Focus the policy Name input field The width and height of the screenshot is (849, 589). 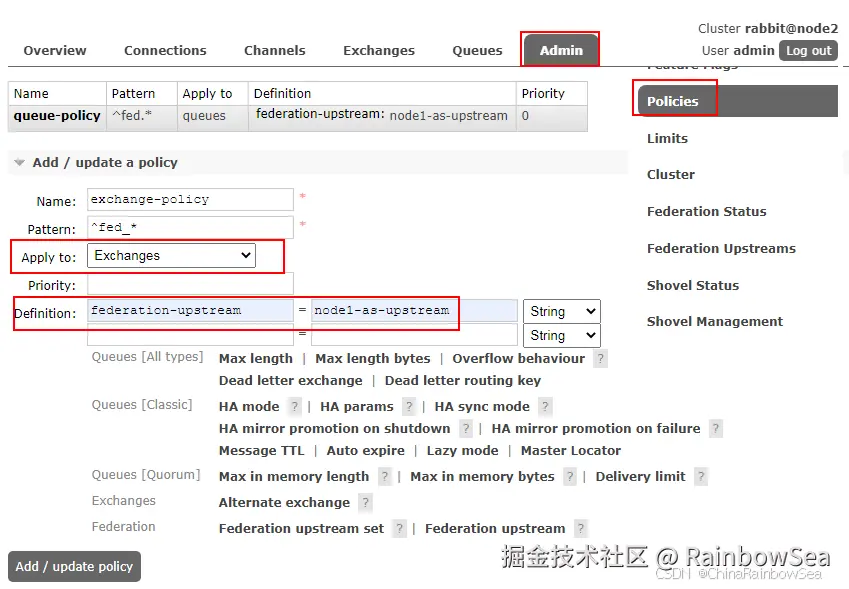(x=190, y=199)
